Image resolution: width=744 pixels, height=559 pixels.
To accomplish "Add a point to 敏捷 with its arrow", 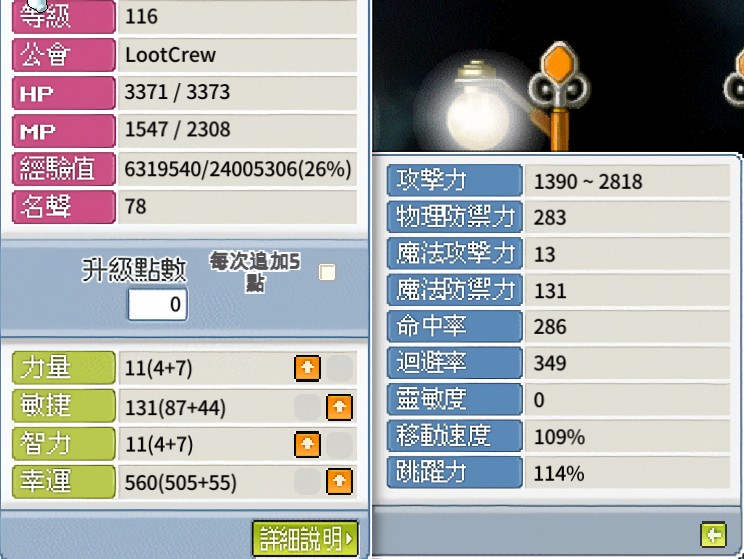I will (x=339, y=407).
